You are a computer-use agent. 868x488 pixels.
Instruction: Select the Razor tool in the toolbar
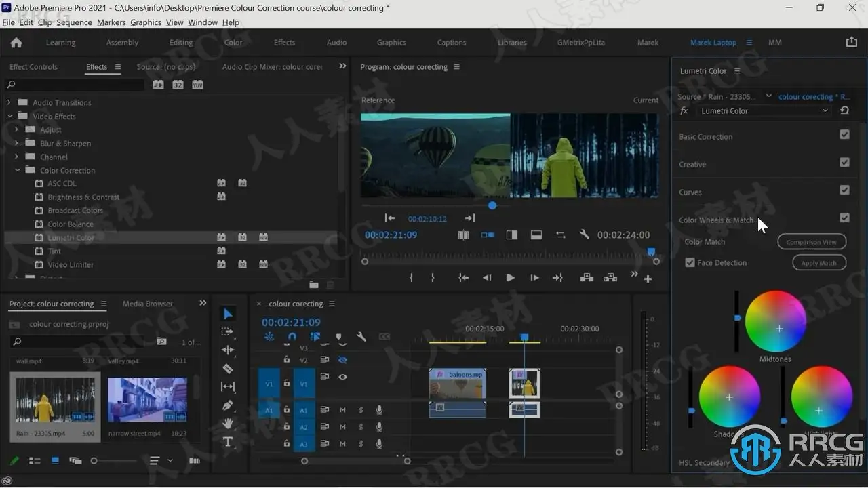[x=228, y=369]
